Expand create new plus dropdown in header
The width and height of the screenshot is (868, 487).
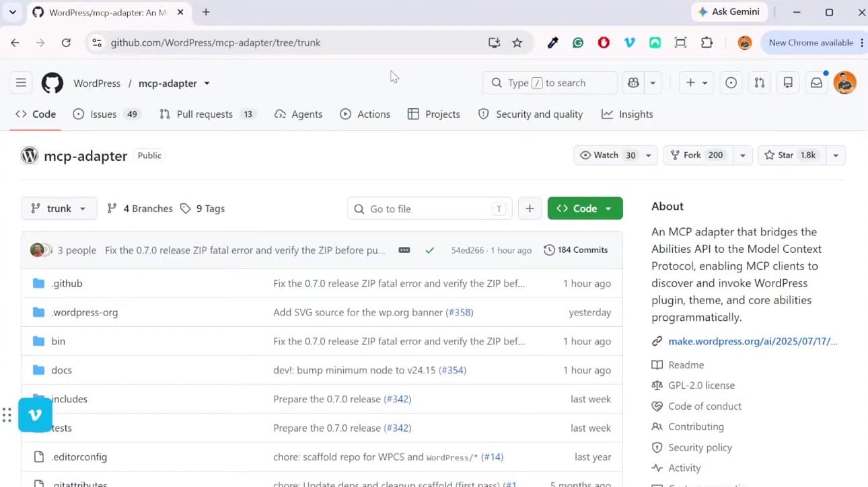tap(696, 83)
